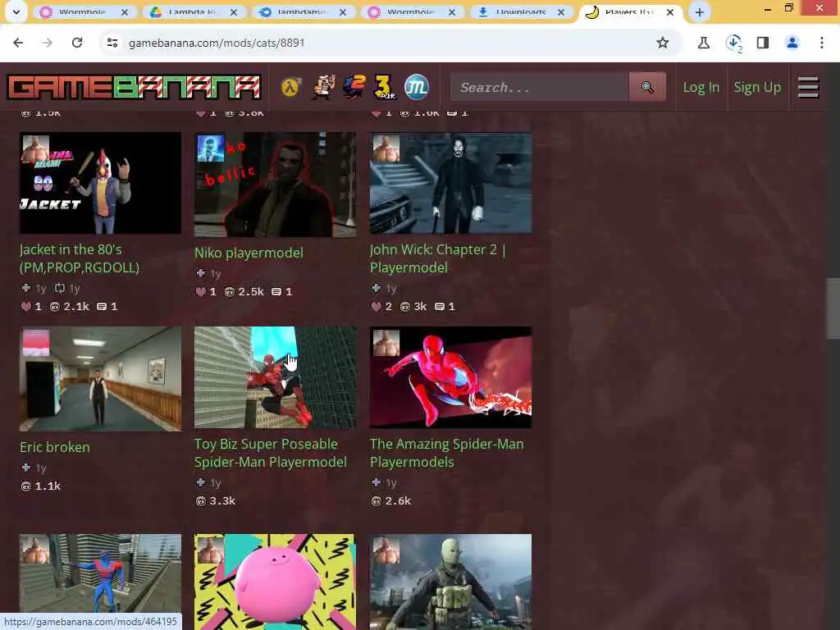Screen dimensions: 840x630
Task: Close the Players GameBanana tab
Action: [x=669, y=12]
